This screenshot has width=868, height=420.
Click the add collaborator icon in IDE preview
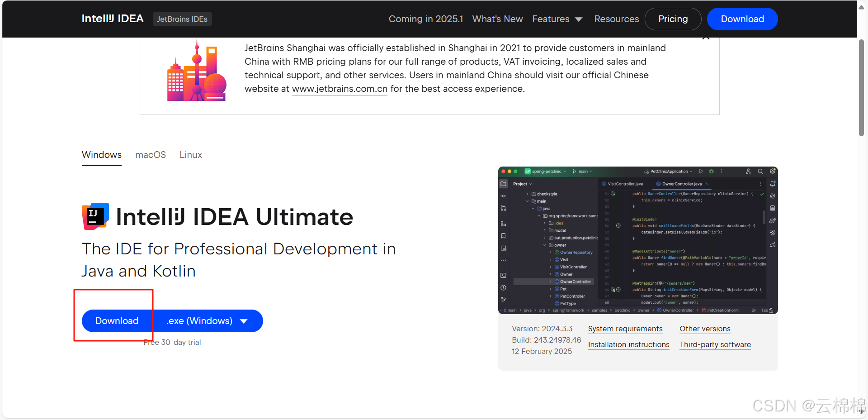pos(748,172)
